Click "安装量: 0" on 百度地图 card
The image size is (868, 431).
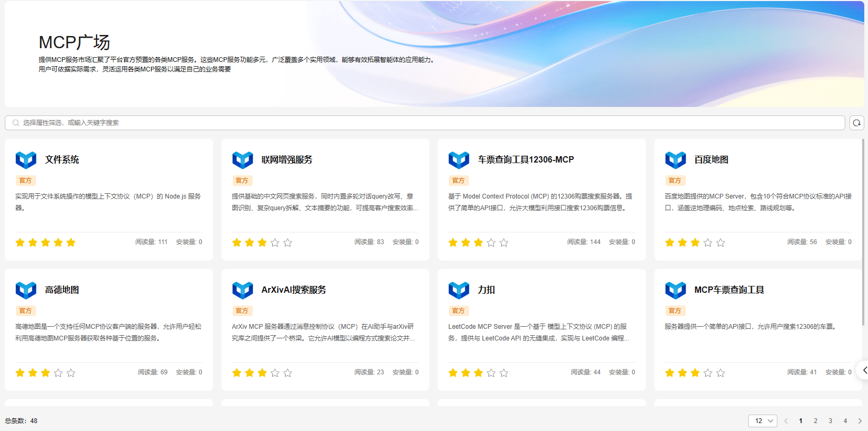[x=838, y=242]
